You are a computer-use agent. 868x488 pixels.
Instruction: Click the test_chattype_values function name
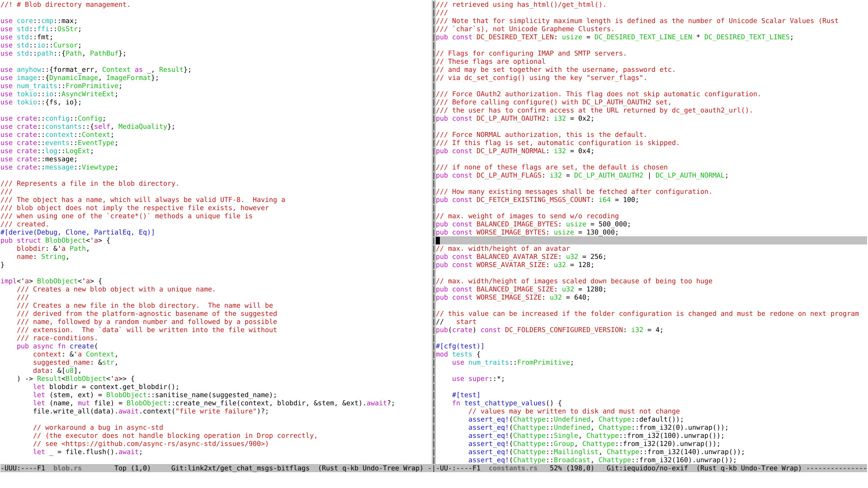point(505,403)
